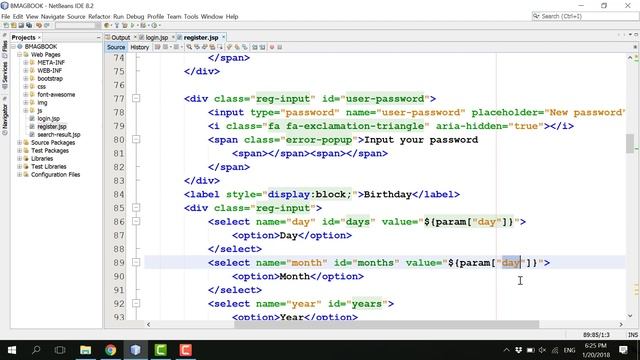Select search-result.jsp in Projects tree
Image resolution: width=640 pixels, height=360 pixels.
click(x=59, y=134)
